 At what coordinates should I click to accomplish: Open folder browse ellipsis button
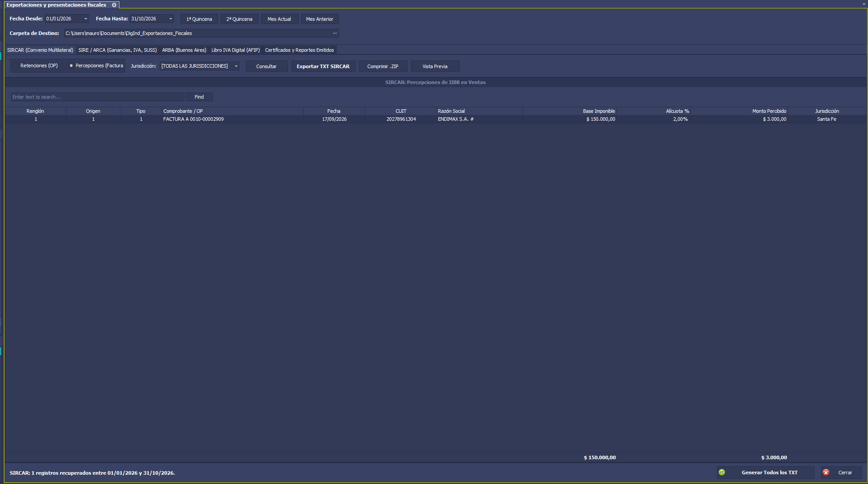335,33
